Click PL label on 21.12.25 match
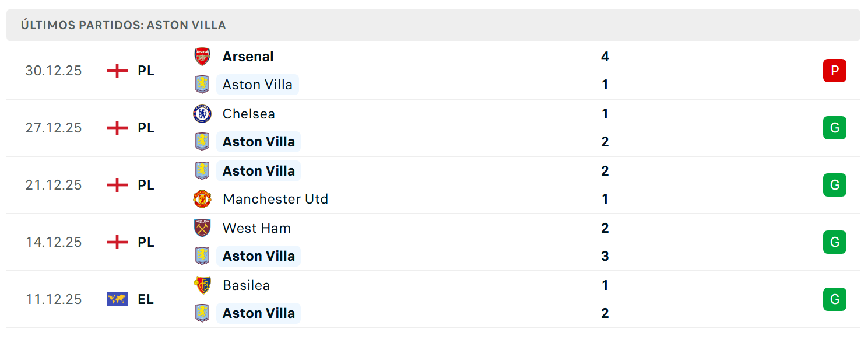Viewport: 868px width, 339px height. pos(146,185)
